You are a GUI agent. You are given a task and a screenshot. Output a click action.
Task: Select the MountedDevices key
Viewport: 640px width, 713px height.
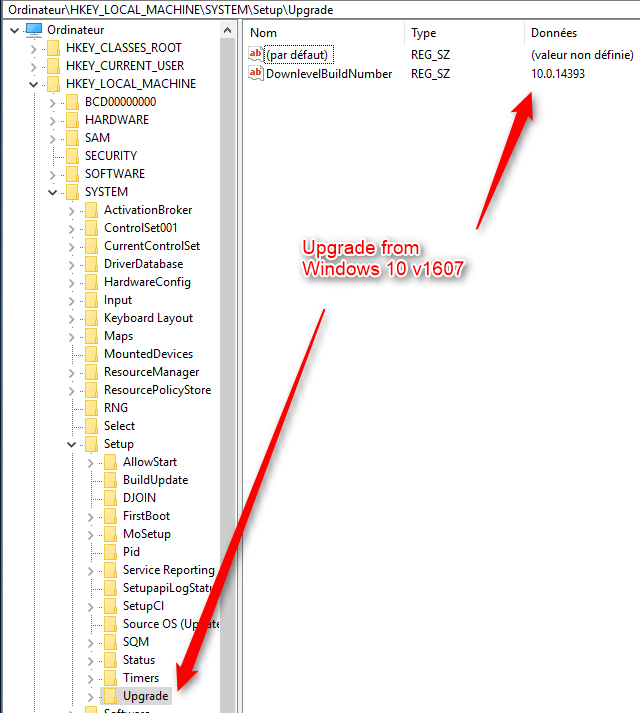[x=148, y=354]
